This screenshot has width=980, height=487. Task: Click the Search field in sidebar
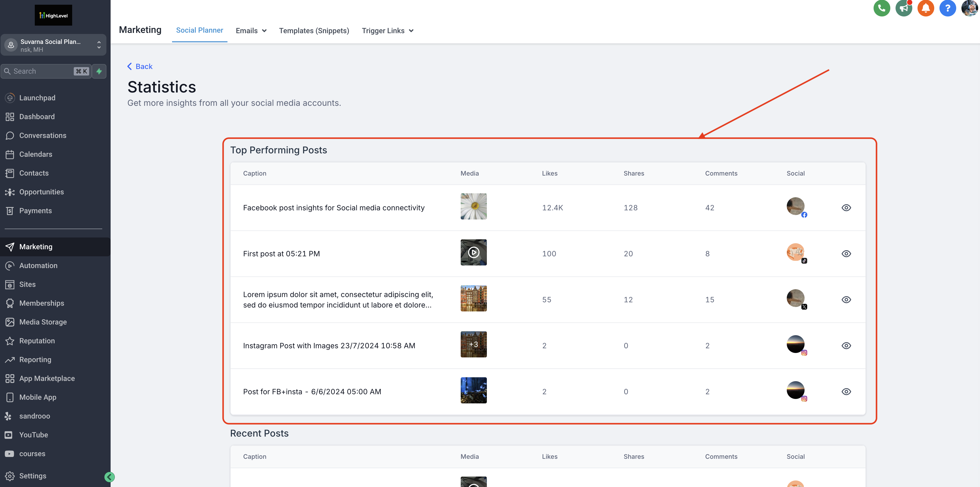[46, 71]
